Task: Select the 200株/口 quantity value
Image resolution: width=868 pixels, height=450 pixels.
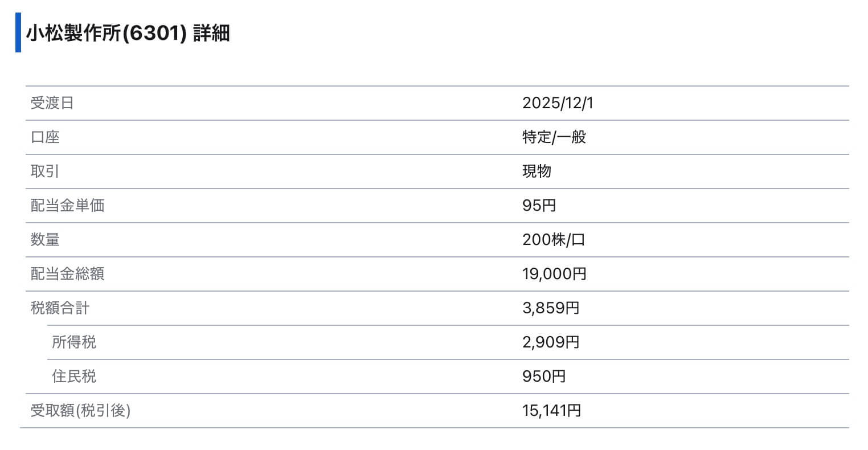Action: [x=554, y=240]
